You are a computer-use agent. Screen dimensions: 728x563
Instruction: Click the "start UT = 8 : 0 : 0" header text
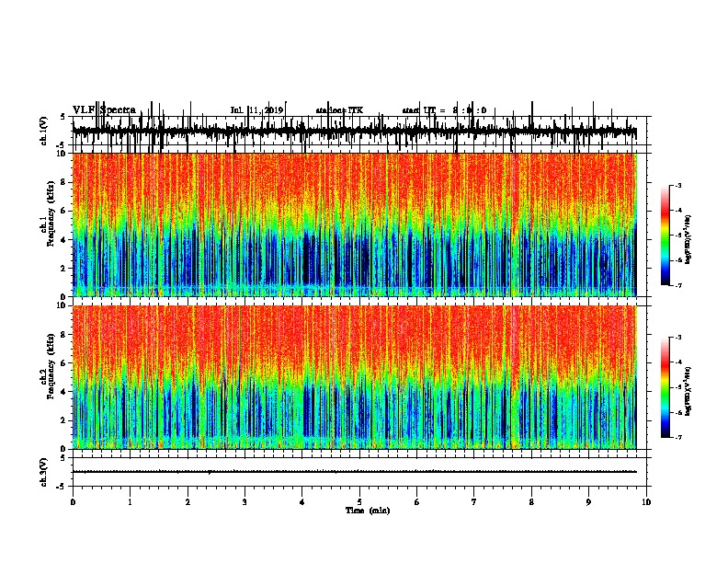tap(444, 110)
